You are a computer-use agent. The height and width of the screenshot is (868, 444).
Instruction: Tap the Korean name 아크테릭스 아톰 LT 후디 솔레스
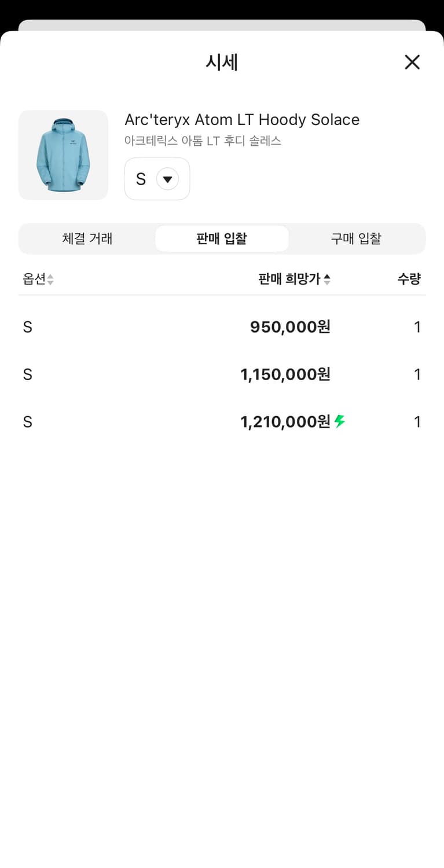pyautogui.click(x=203, y=141)
